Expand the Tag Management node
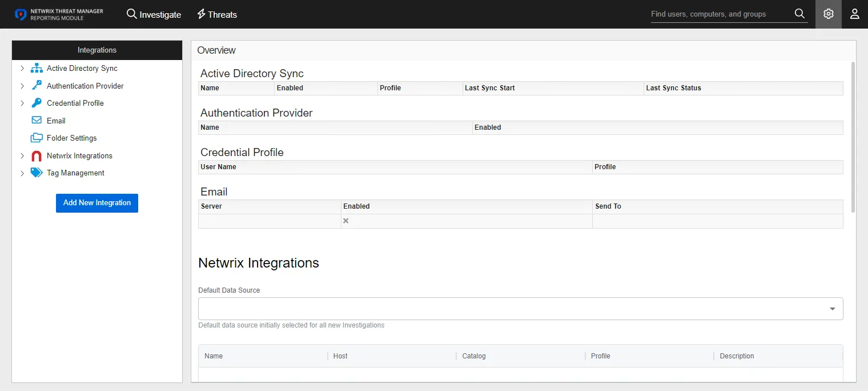 pyautogui.click(x=22, y=173)
